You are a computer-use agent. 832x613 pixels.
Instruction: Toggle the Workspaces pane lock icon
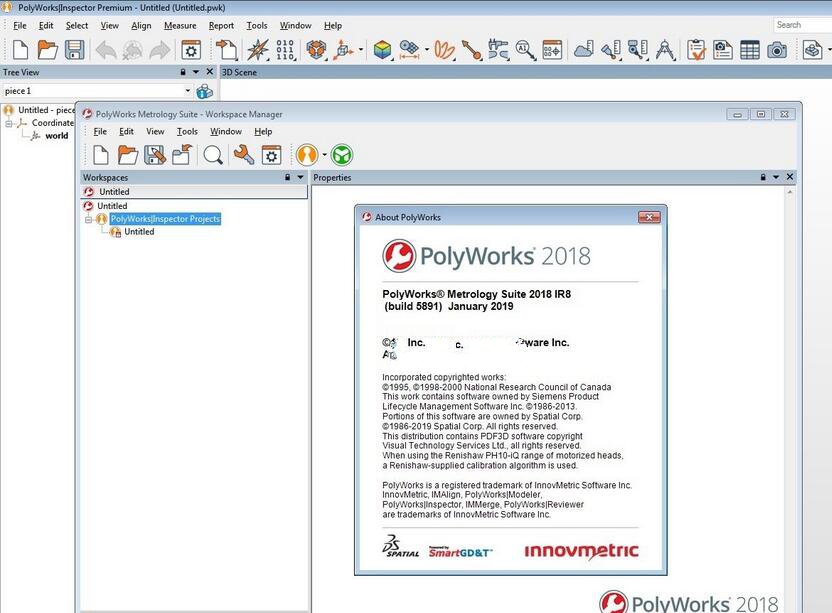288,177
